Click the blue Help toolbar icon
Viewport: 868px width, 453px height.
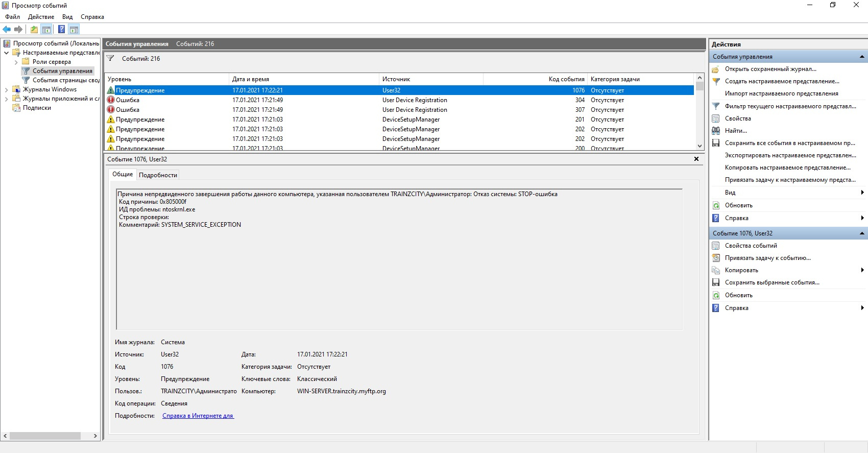pyautogui.click(x=61, y=29)
